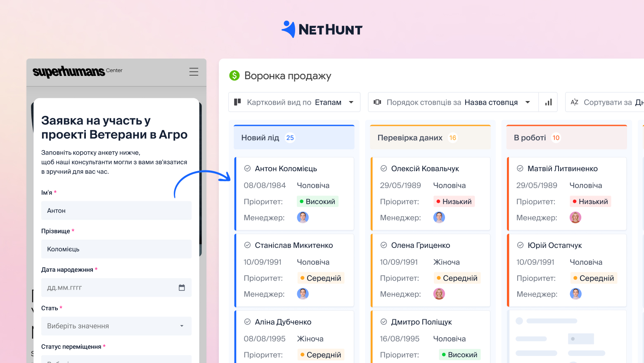The height and width of the screenshot is (363, 644).
Task: Click the card view icon beside Картковий вид
Action: 237,102
